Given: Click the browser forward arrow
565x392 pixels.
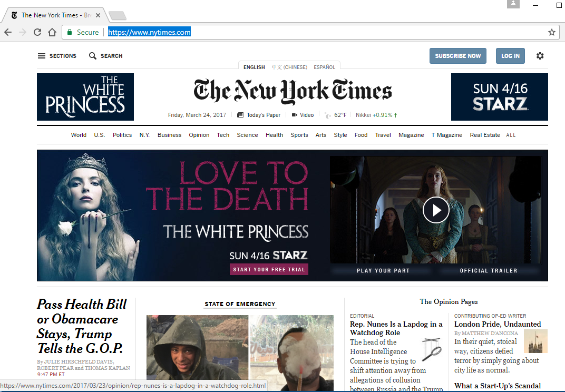Looking at the screenshot, I should coord(23,32).
